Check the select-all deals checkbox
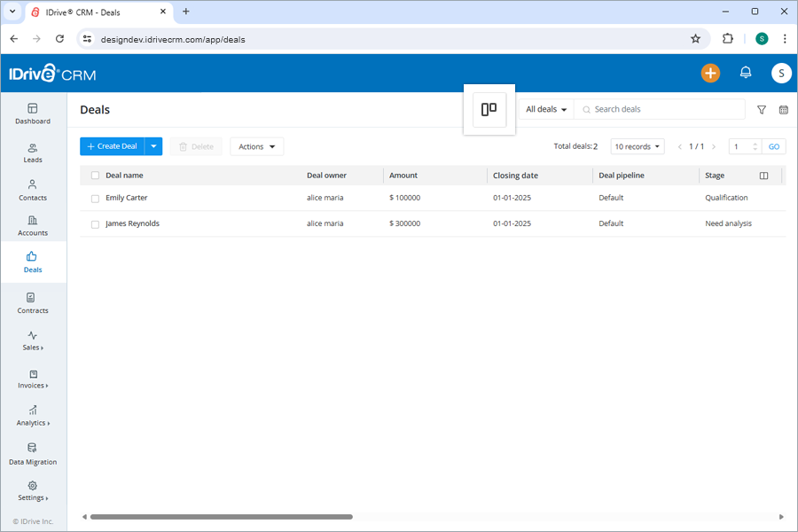Screen dimensions: 798x532 (95, 175)
